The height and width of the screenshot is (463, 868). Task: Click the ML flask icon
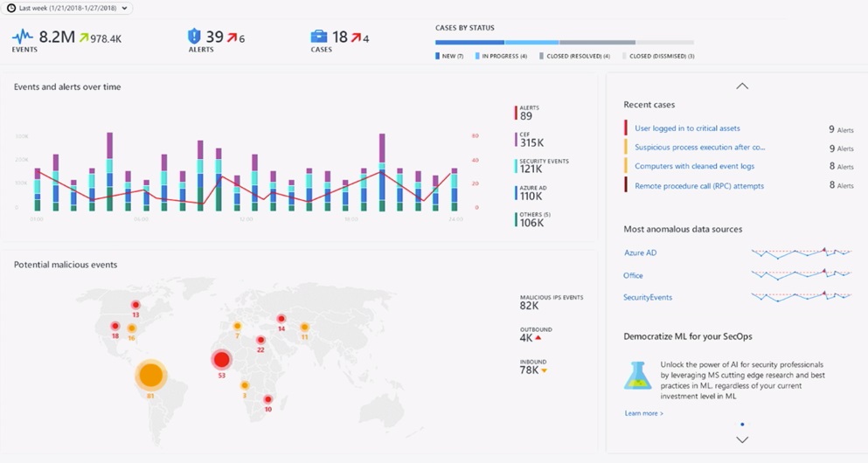638,376
